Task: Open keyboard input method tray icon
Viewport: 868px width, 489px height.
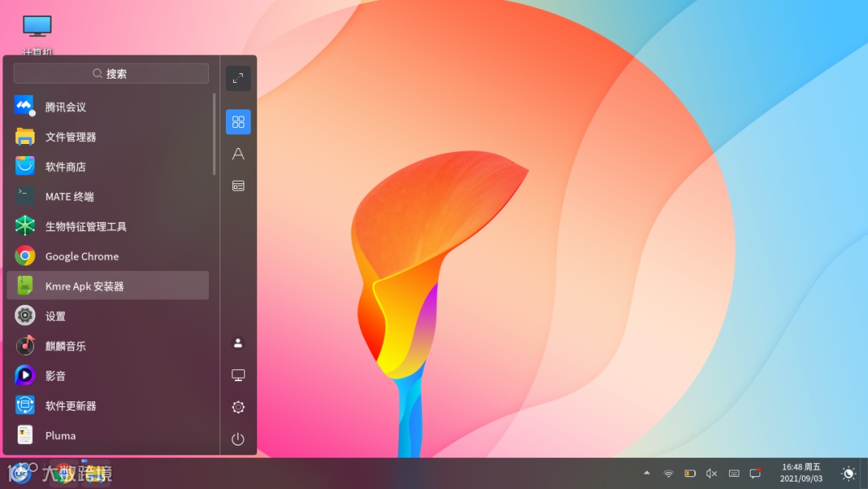Action: 734,474
